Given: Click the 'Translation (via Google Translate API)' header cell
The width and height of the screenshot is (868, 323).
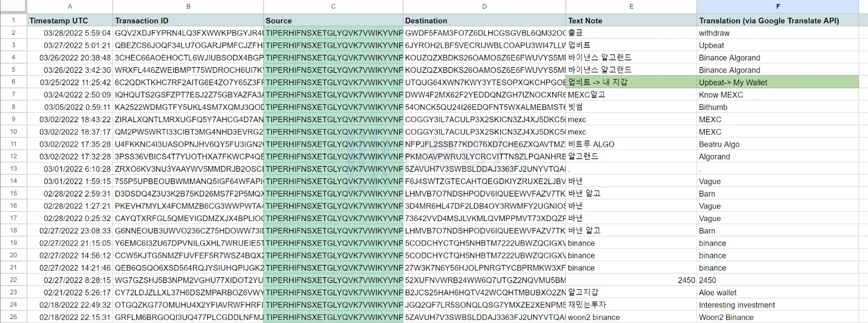Looking at the screenshot, I should [777, 21].
